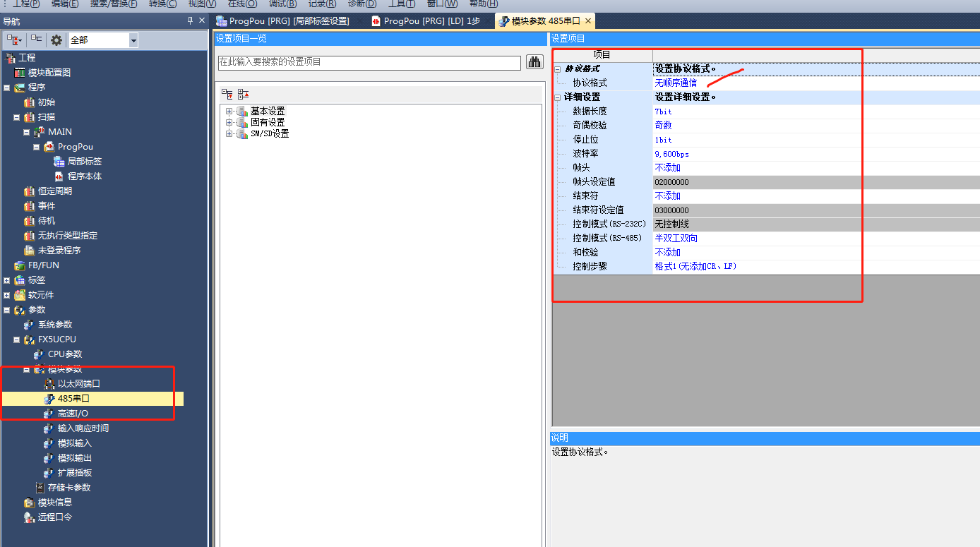Expand the SM/SD设置 node
The image size is (980, 547).
pyautogui.click(x=229, y=134)
